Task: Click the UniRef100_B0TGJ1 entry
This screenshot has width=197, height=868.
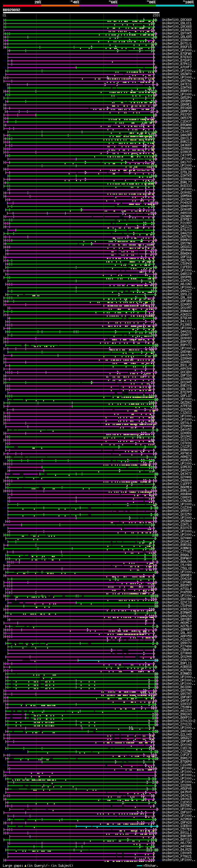Action: point(176,43)
